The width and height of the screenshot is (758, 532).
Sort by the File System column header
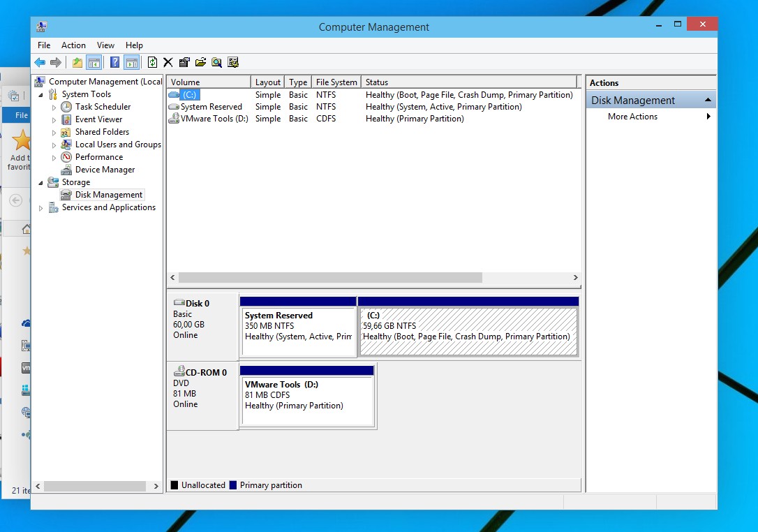coord(336,82)
